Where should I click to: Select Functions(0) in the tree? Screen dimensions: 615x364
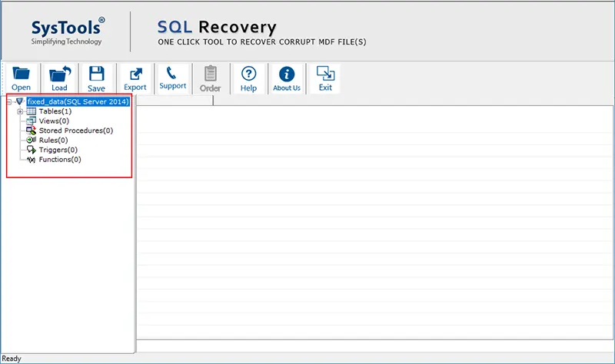60,160
